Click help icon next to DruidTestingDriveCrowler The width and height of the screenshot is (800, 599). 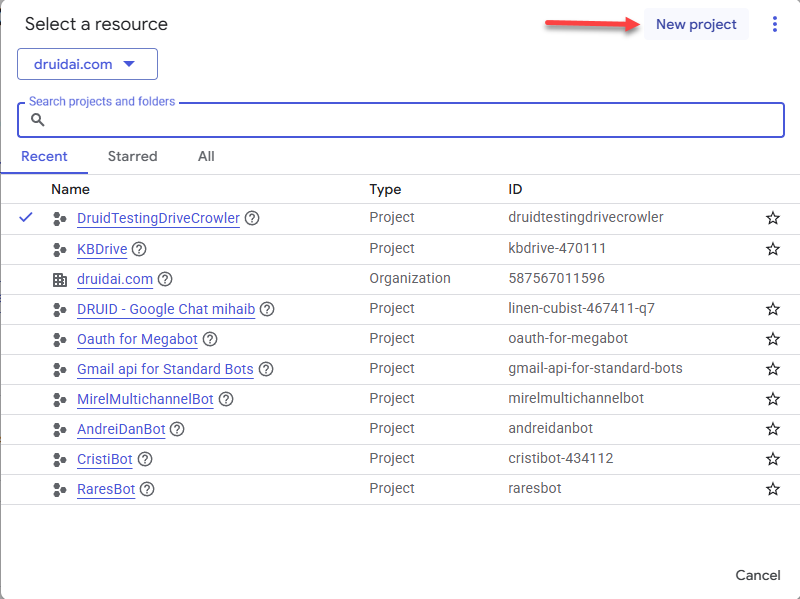pyautogui.click(x=252, y=218)
